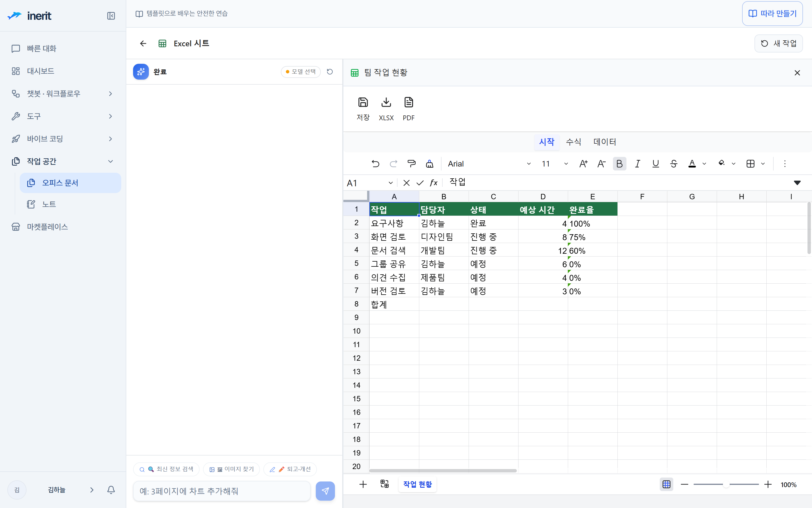Click the AI sparkle assistant icon
Viewport: 812px width, 508px height.
[x=141, y=72]
